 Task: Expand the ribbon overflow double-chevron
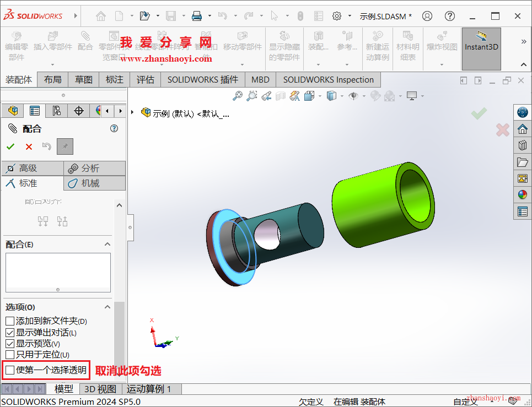[x=524, y=42]
